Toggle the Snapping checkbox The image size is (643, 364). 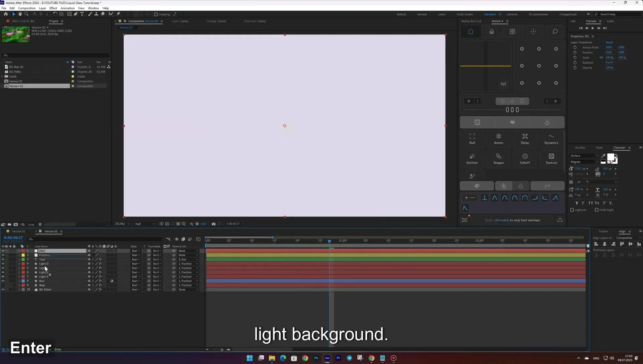[156, 14]
